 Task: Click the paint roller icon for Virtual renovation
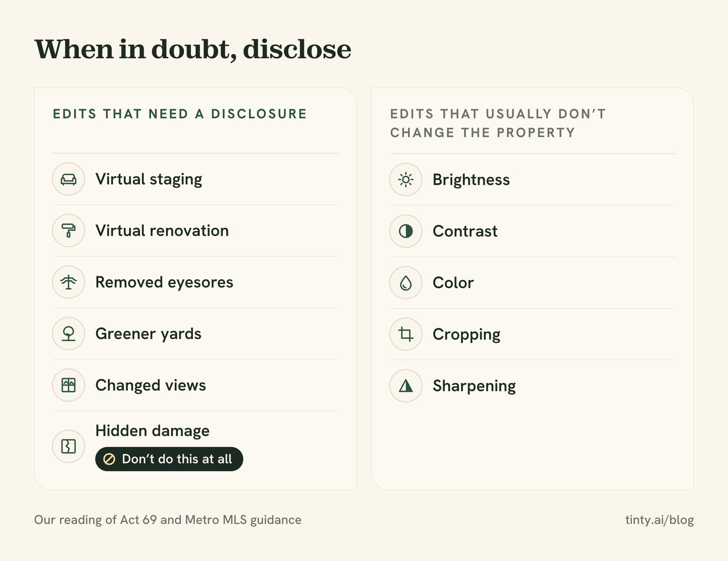click(x=68, y=231)
